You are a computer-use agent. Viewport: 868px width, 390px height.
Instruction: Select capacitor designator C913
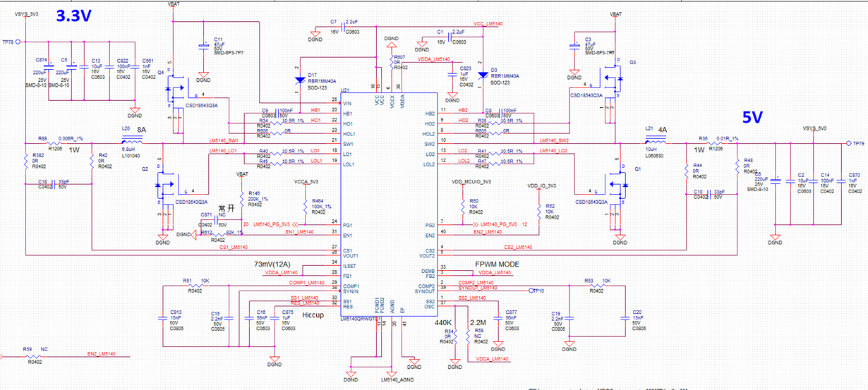(x=177, y=312)
